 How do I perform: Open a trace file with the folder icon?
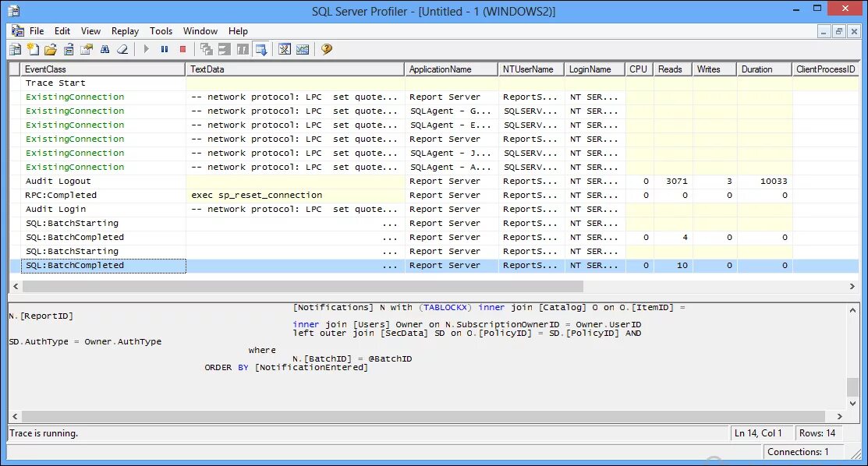coord(51,49)
